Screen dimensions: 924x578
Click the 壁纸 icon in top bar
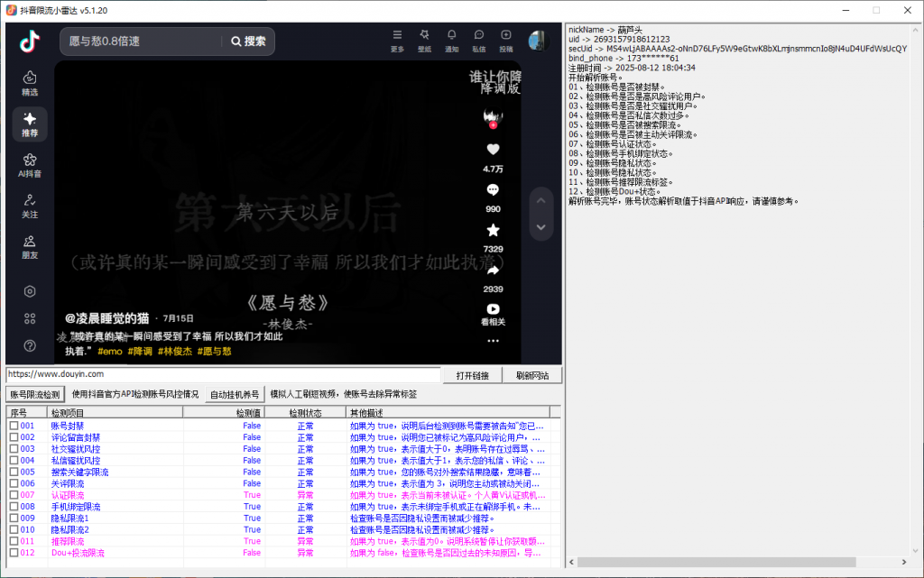[424, 41]
